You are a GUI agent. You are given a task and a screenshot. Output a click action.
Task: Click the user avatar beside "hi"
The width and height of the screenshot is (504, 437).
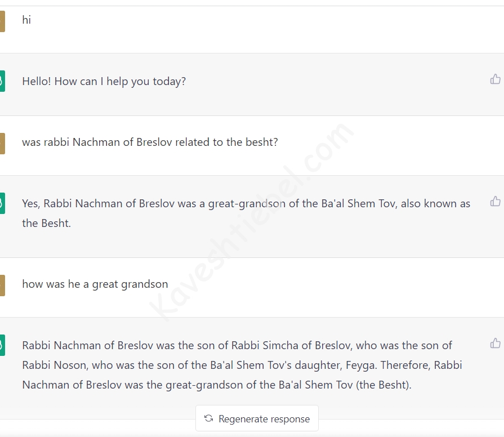pyautogui.click(x=2, y=21)
